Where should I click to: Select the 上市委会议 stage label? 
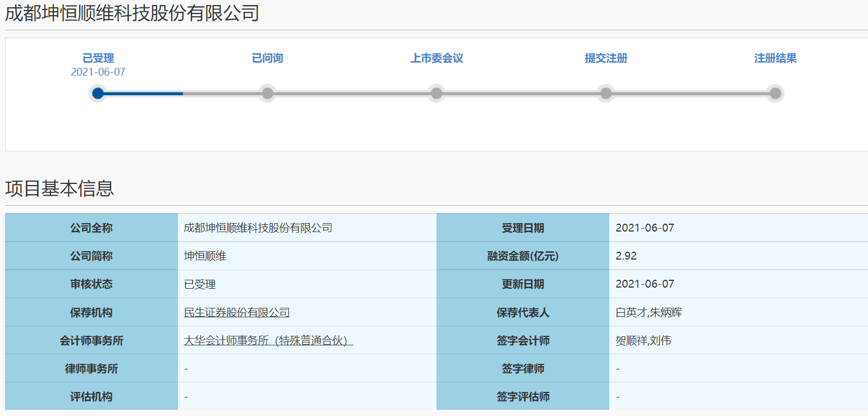pos(437,58)
